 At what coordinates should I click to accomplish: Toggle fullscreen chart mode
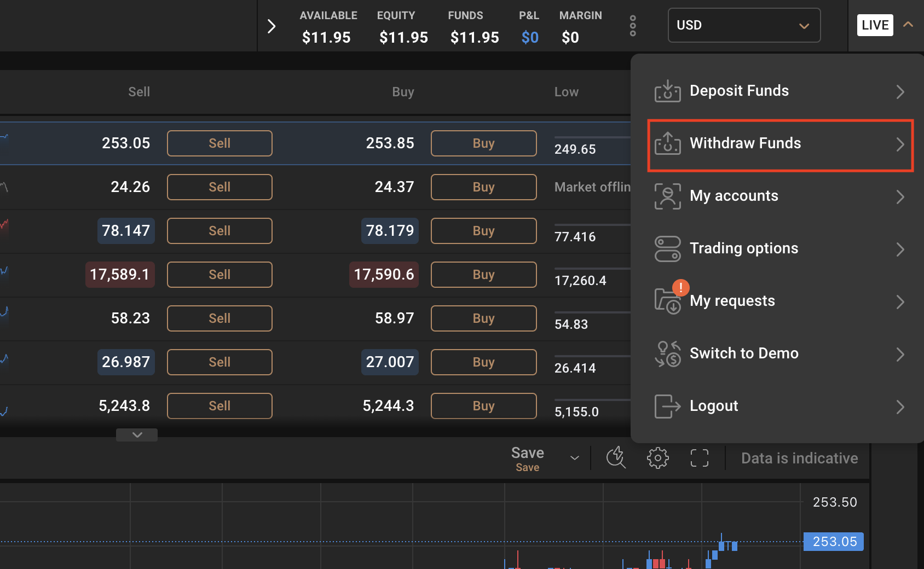(699, 458)
